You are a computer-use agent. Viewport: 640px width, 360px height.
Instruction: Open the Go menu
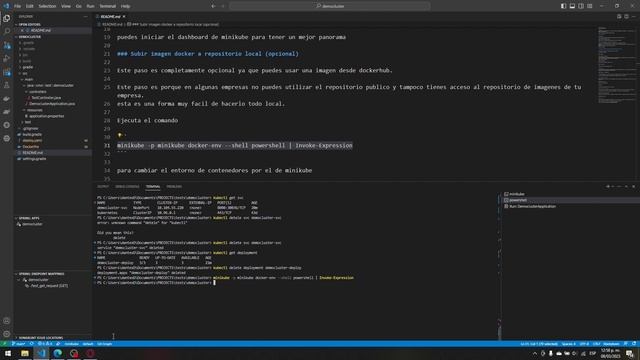point(78,6)
